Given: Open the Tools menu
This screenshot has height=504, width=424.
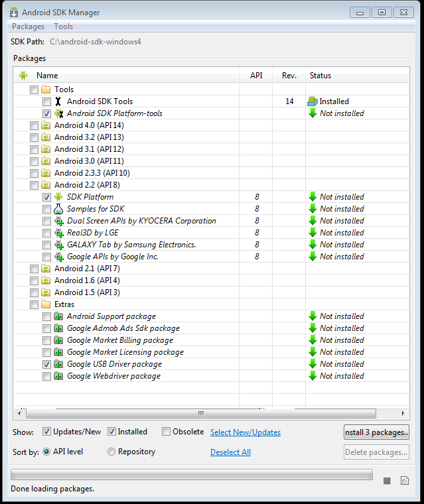Looking at the screenshot, I should (x=64, y=27).
